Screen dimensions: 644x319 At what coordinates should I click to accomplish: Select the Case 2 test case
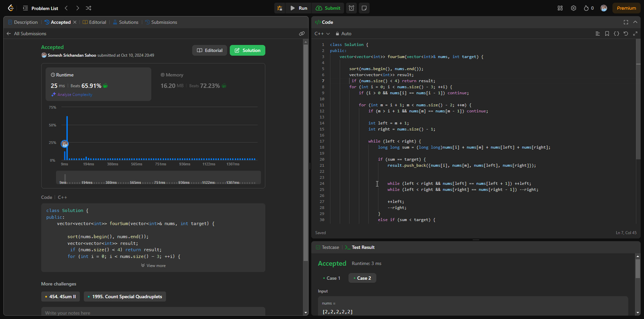(362, 278)
